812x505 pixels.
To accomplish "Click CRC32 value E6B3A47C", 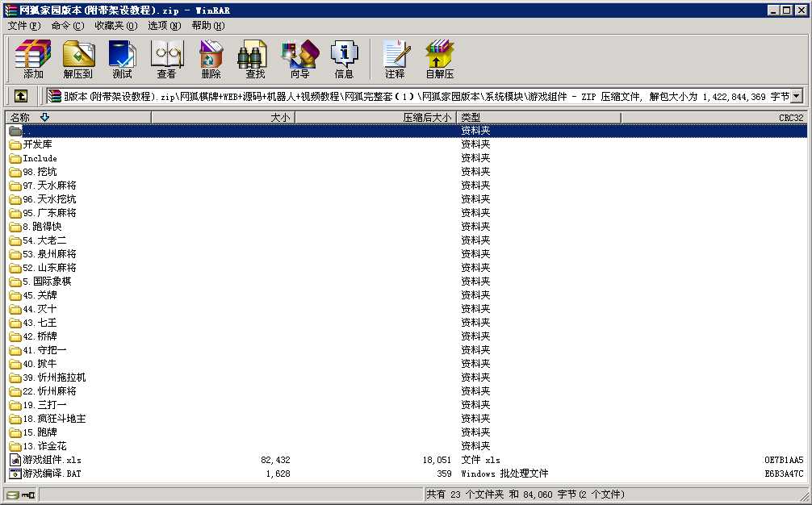I will (784, 474).
